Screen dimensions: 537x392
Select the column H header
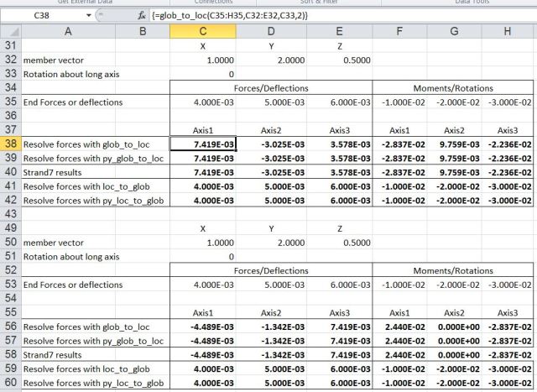point(507,31)
